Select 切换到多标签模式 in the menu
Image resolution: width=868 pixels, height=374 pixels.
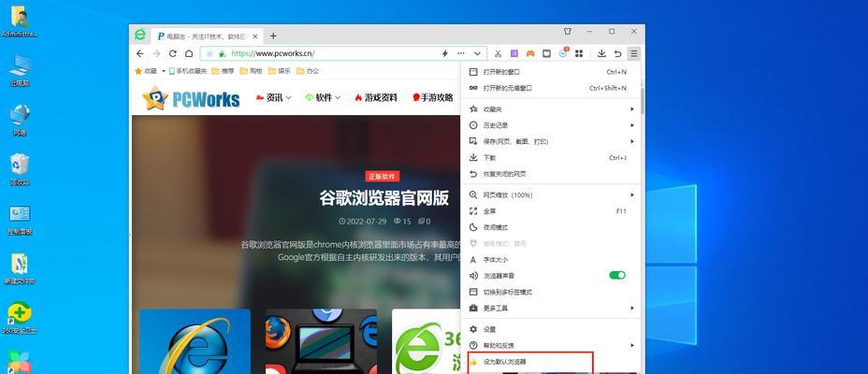(551, 292)
